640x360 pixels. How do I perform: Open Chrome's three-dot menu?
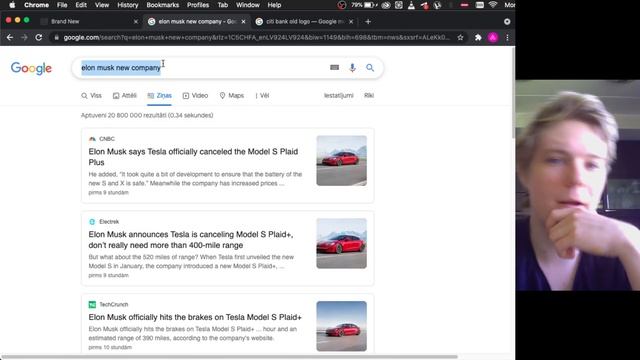(x=507, y=38)
